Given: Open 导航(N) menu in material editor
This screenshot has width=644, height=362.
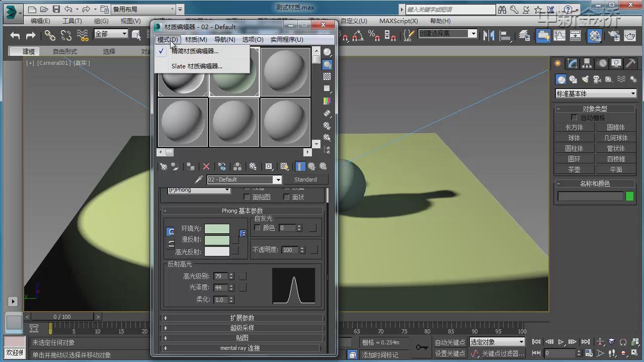Looking at the screenshot, I should (x=224, y=39).
